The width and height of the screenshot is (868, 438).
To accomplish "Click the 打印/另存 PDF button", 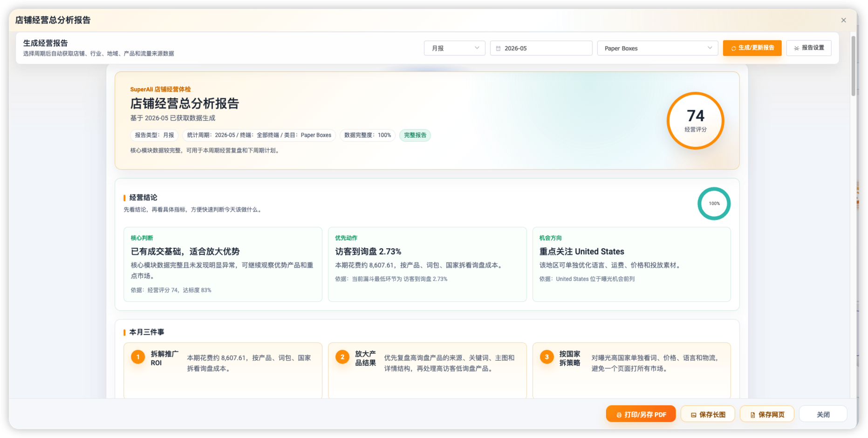I will pyautogui.click(x=641, y=414).
